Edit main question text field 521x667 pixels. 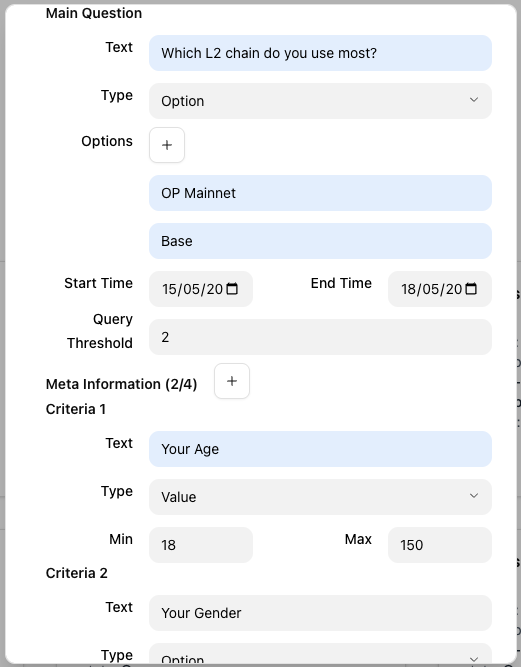[320, 53]
